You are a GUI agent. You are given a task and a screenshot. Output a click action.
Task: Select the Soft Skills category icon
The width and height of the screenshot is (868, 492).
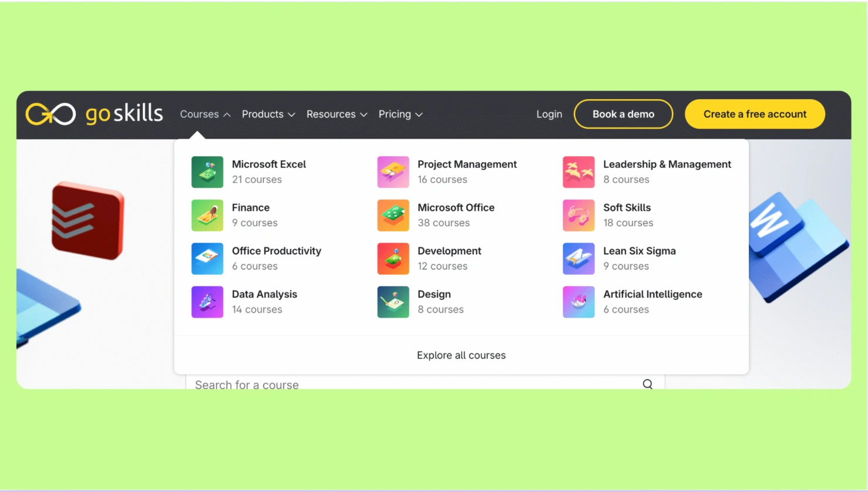[578, 215]
